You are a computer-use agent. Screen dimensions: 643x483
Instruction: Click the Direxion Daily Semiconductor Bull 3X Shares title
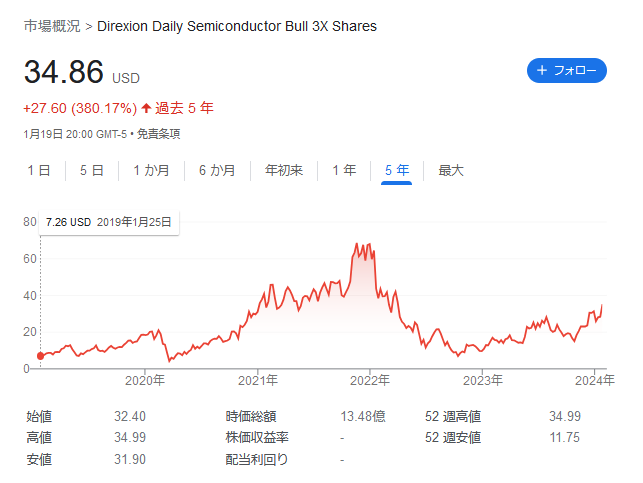237,26
